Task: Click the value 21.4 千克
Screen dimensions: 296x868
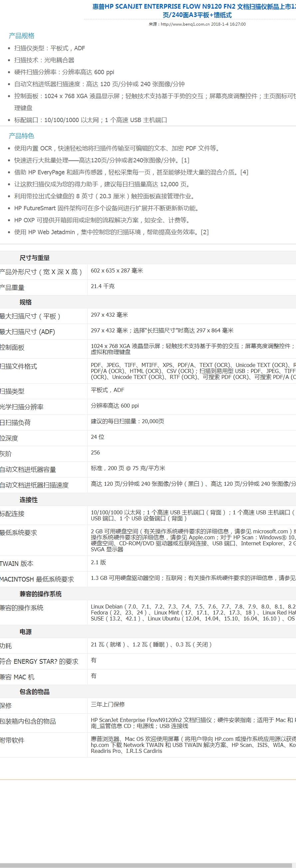Action: (x=103, y=286)
